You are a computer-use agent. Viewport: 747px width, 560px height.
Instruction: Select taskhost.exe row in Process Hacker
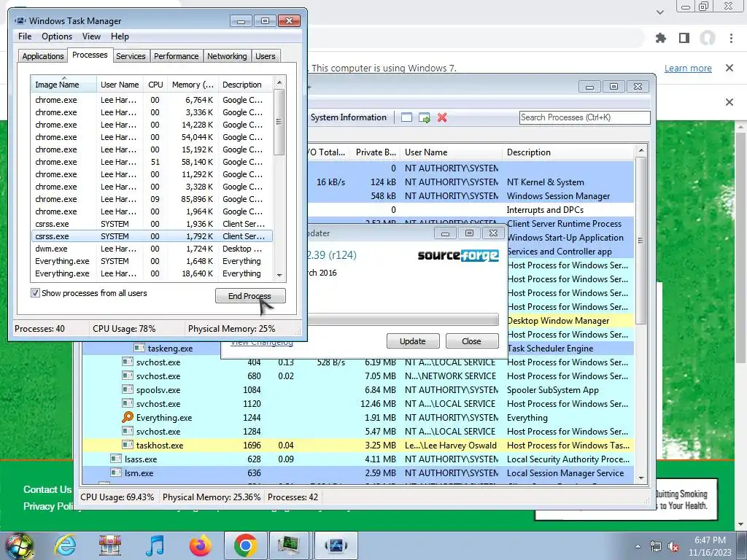tap(358, 446)
